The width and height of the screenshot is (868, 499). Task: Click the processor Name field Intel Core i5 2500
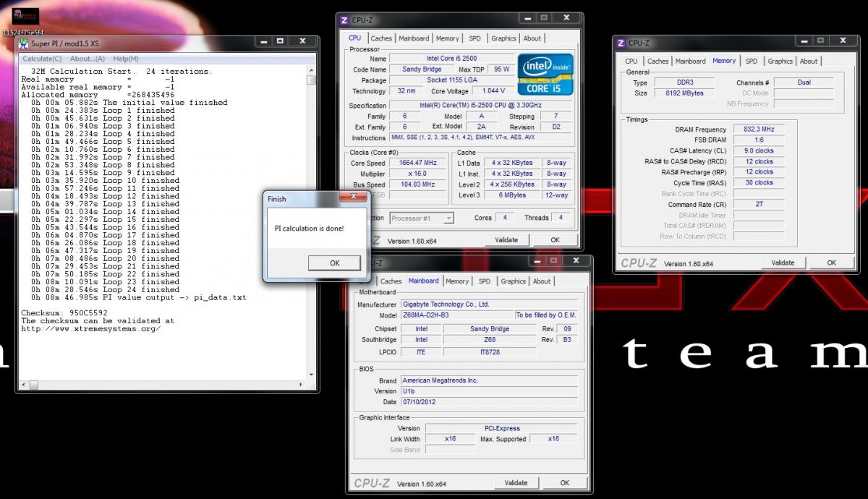(x=452, y=59)
